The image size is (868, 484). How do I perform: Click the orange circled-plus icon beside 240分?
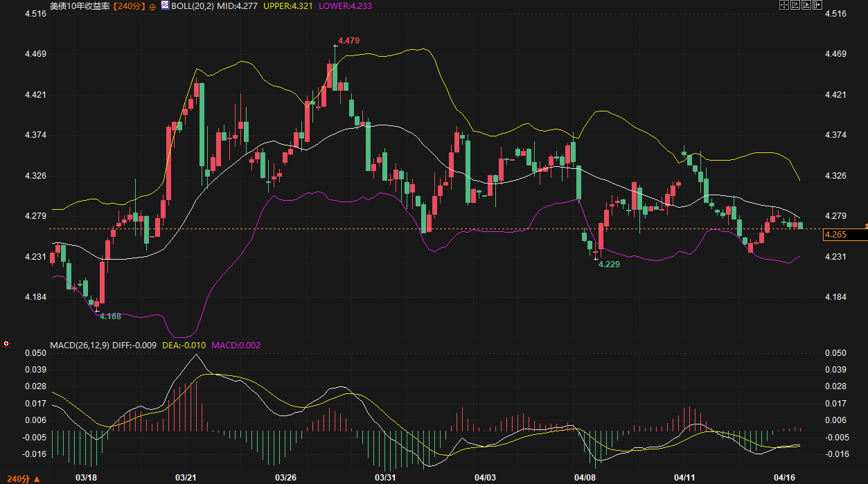[x=152, y=6]
